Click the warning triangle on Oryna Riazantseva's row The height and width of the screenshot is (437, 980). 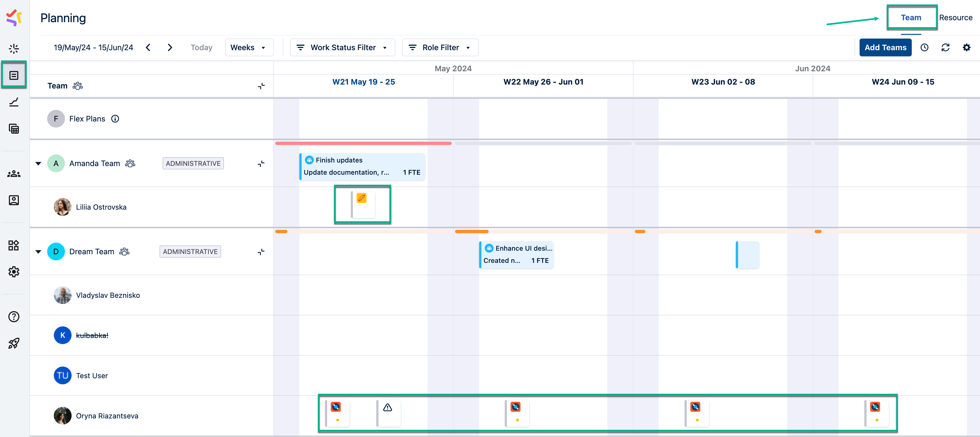(388, 408)
